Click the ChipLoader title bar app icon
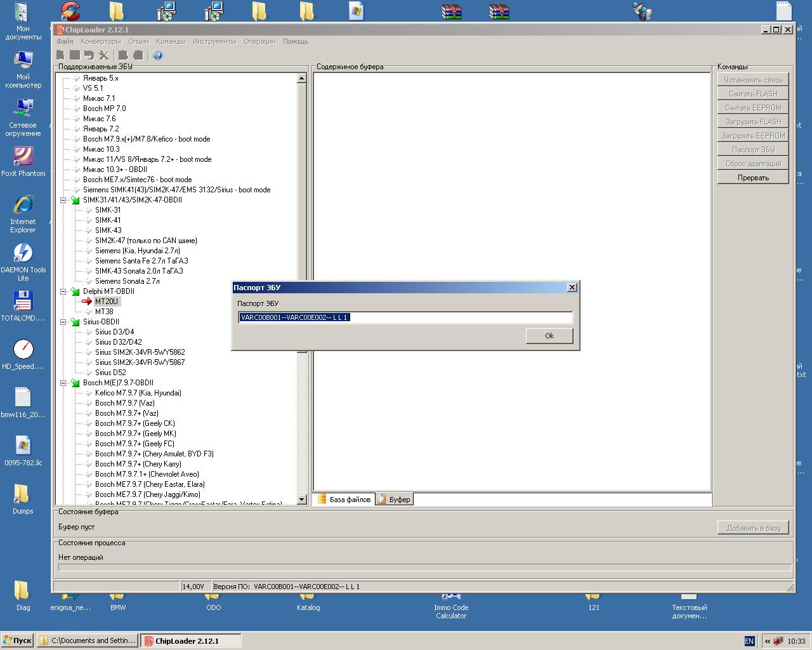Image resolution: width=812 pixels, height=650 pixels. (60, 30)
